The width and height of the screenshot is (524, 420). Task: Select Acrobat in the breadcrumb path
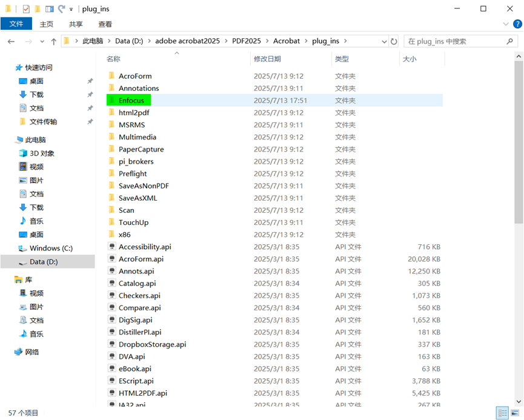point(287,41)
